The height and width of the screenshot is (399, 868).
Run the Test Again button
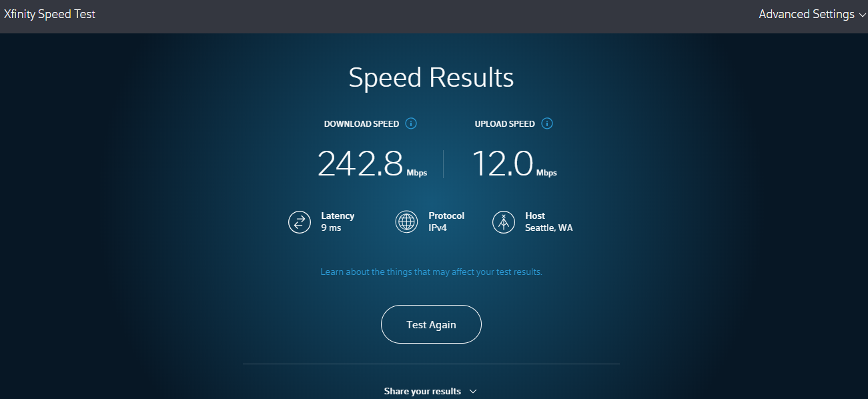pyautogui.click(x=431, y=324)
